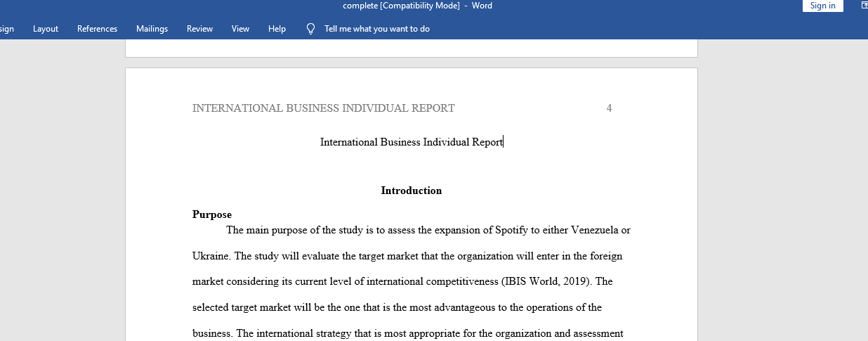Click the page number 4 in header
The height and width of the screenshot is (341, 868).
[x=609, y=108]
